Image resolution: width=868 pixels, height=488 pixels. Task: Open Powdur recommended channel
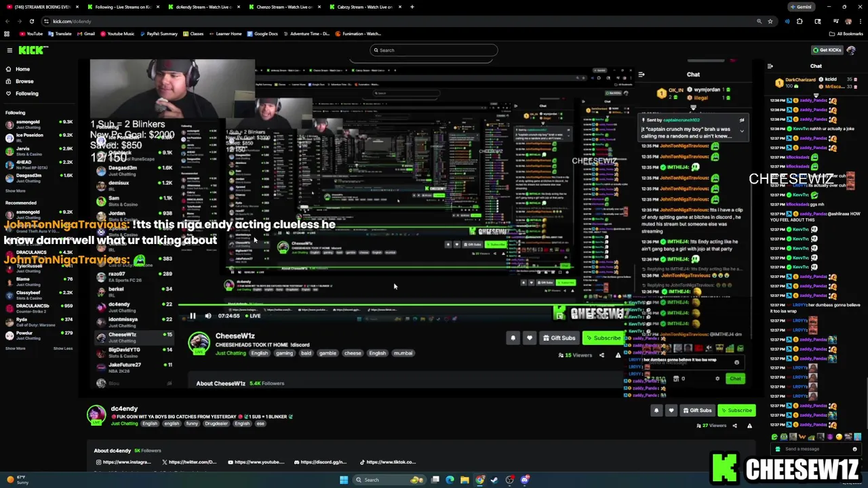tap(39, 335)
